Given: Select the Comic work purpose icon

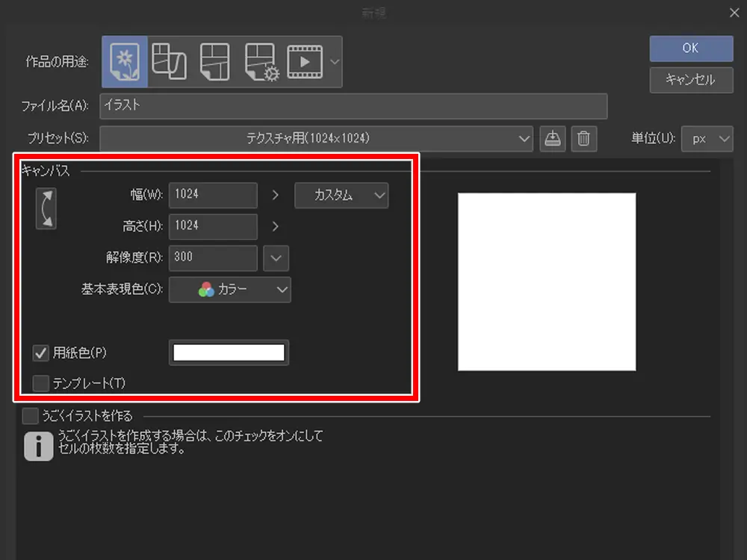Looking at the screenshot, I should pos(169,61).
